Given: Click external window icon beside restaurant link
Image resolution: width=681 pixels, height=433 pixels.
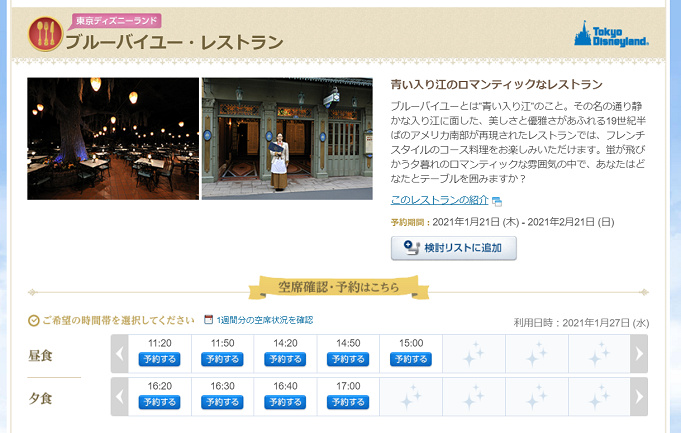Looking at the screenshot, I should pyautogui.click(x=497, y=202).
